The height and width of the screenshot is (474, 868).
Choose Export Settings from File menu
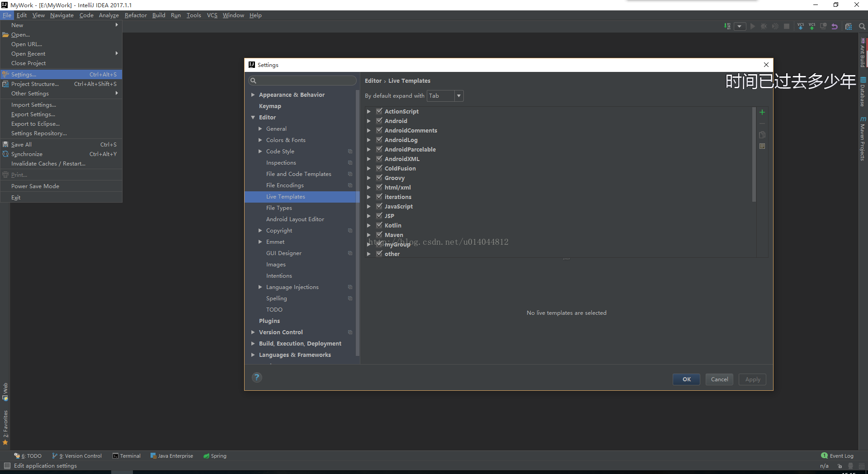[61, 114]
